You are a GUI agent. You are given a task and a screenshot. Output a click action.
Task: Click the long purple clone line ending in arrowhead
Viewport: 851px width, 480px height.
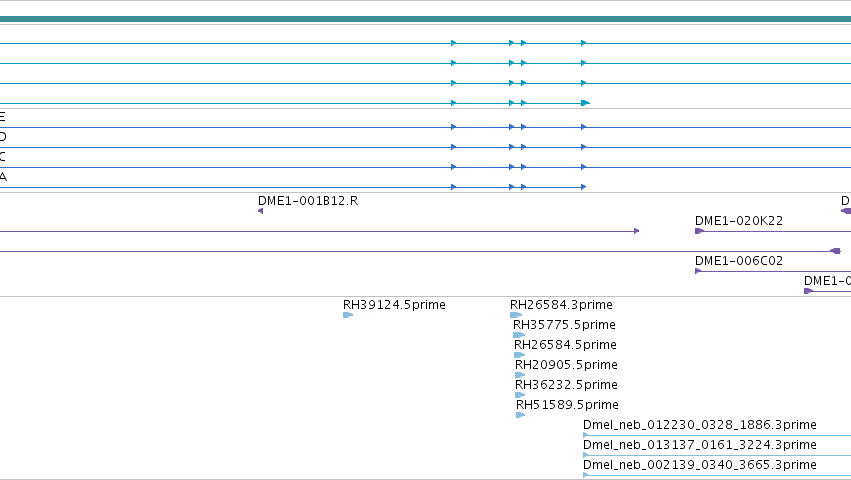point(319,231)
